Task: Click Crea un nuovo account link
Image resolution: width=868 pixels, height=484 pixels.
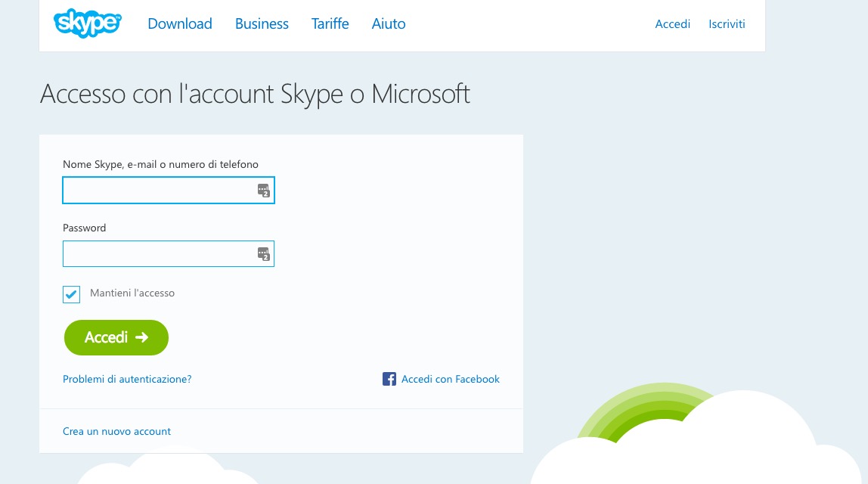Action: click(116, 432)
